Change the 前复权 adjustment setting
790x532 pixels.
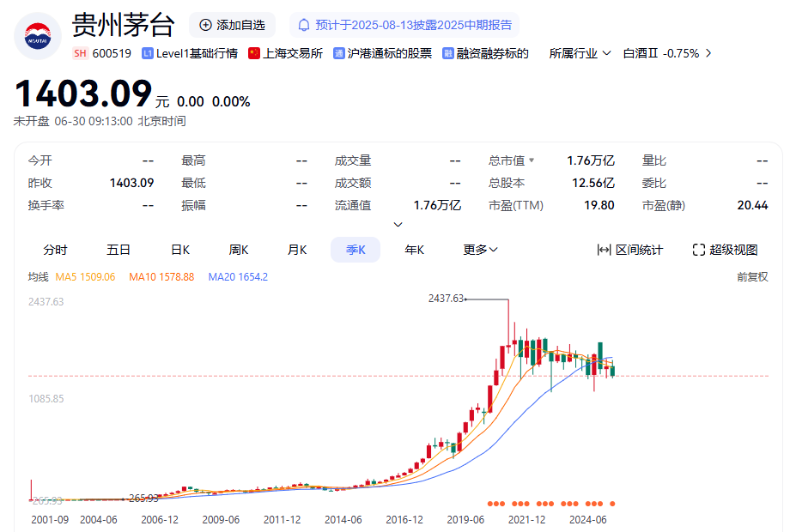(752, 277)
